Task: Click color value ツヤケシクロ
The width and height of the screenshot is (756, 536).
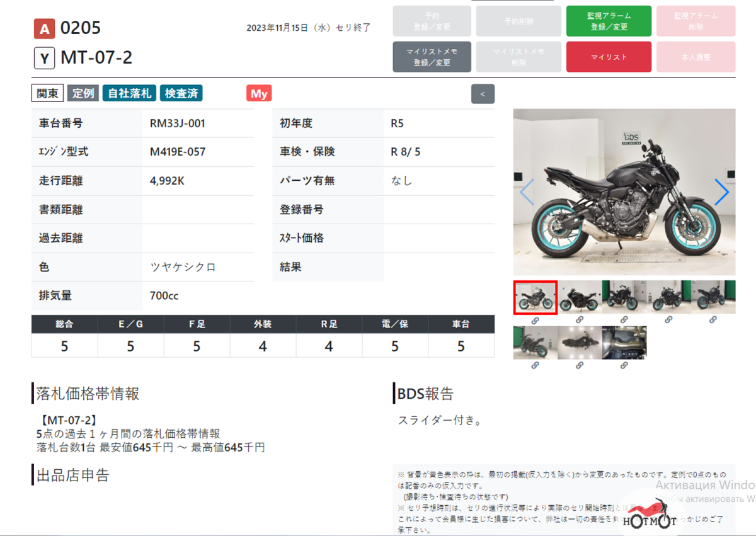Action: tap(183, 267)
